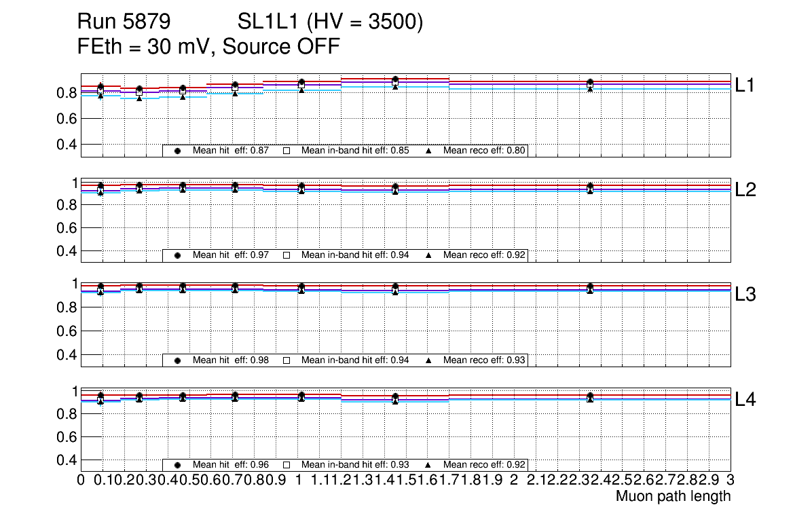Image resolution: width=812 pixels, height=524 pixels.
Task: Click the triangle marker in L1 legend
Action: click(428, 151)
